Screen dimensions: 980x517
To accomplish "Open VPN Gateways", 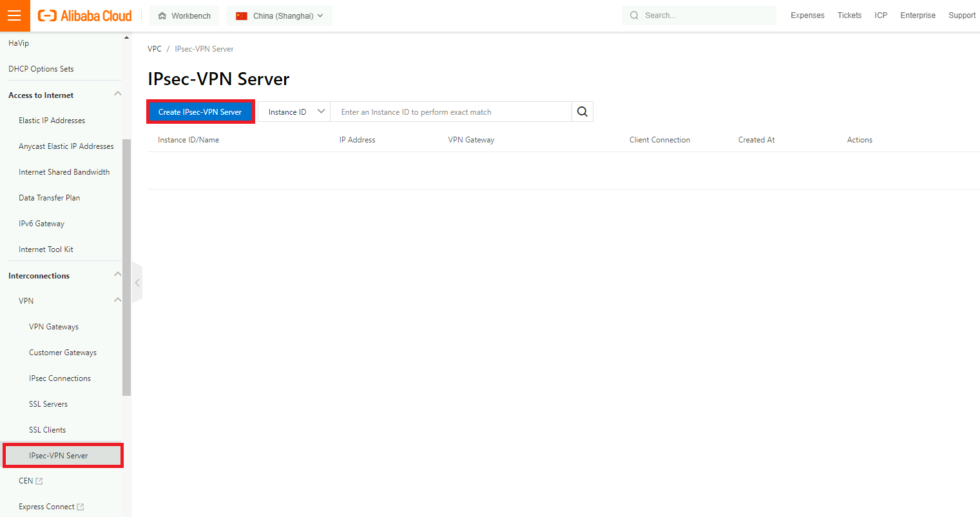I will [x=53, y=327].
